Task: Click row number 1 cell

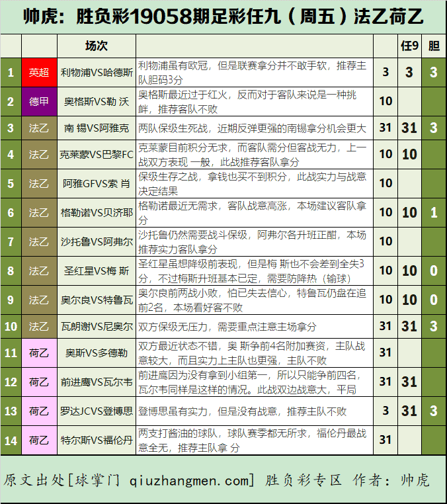Action: click(11, 72)
